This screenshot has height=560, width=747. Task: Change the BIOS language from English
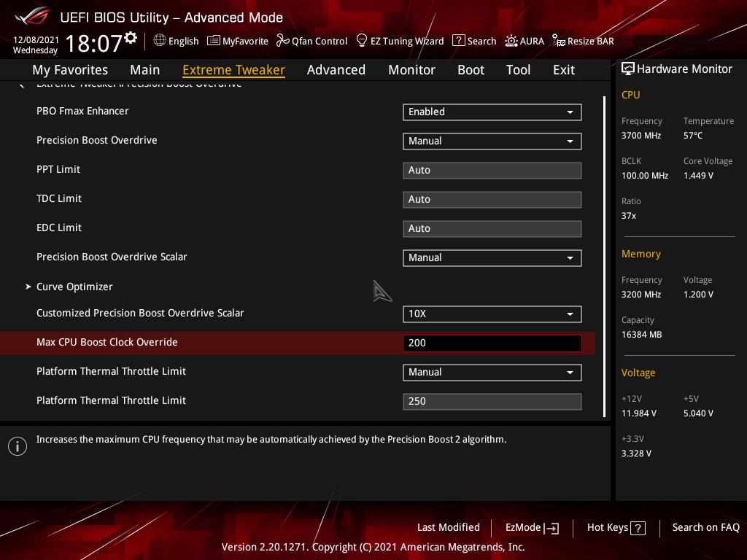point(176,41)
